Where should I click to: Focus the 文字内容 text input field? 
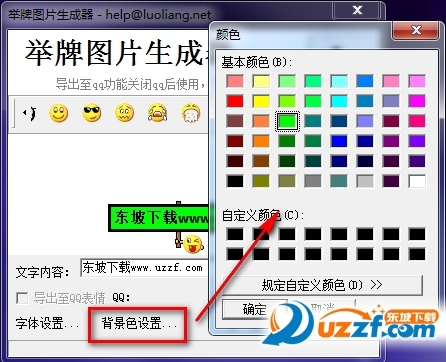pos(144,268)
